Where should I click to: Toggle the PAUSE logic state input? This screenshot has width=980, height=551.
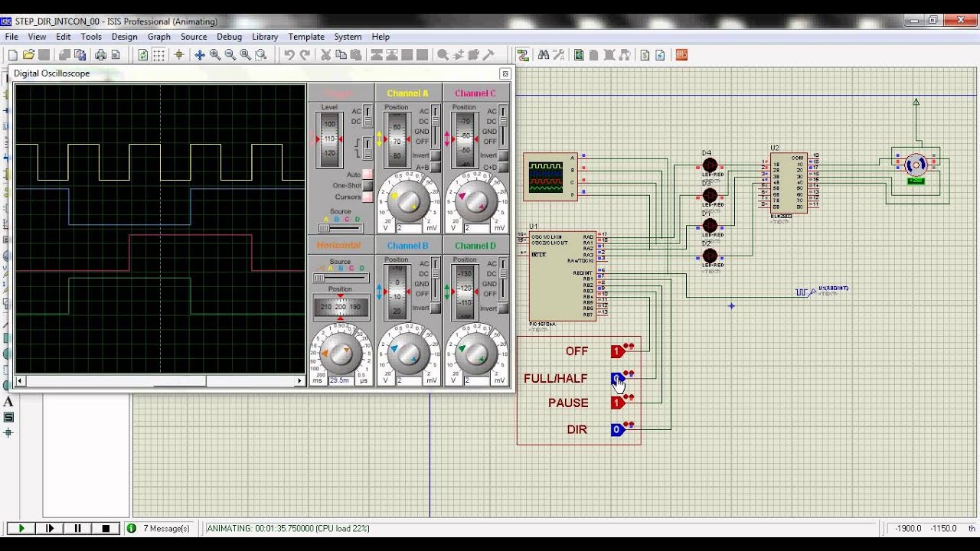(617, 403)
